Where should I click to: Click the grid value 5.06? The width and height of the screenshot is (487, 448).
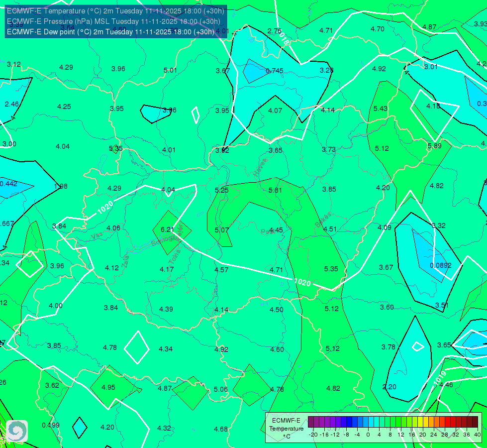click(x=221, y=389)
